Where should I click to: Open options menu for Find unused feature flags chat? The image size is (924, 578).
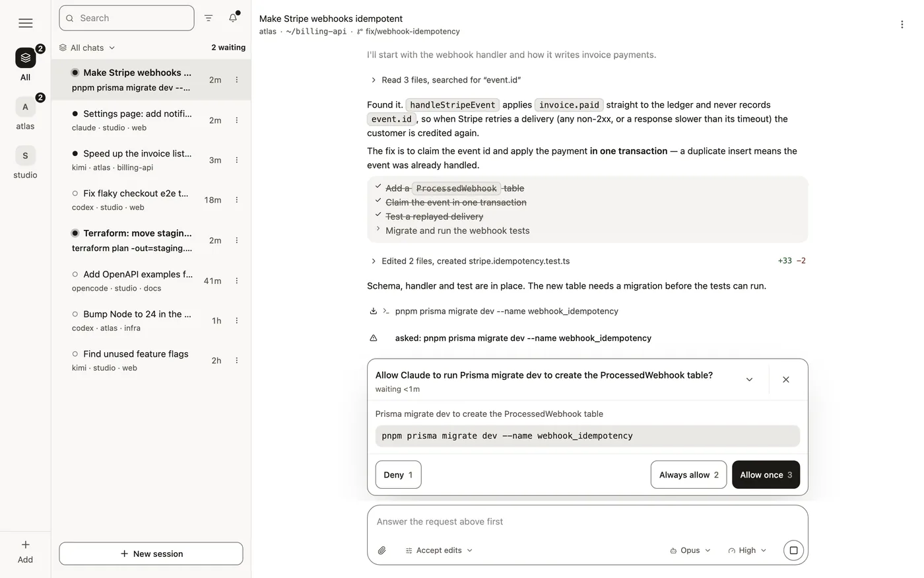click(x=237, y=361)
